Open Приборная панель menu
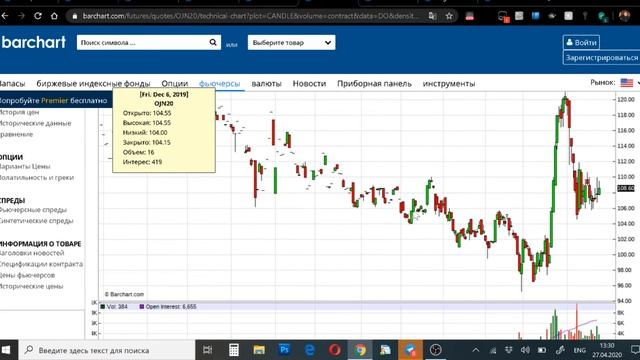The width and height of the screenshot is (640, 360). tap(374, 84)
